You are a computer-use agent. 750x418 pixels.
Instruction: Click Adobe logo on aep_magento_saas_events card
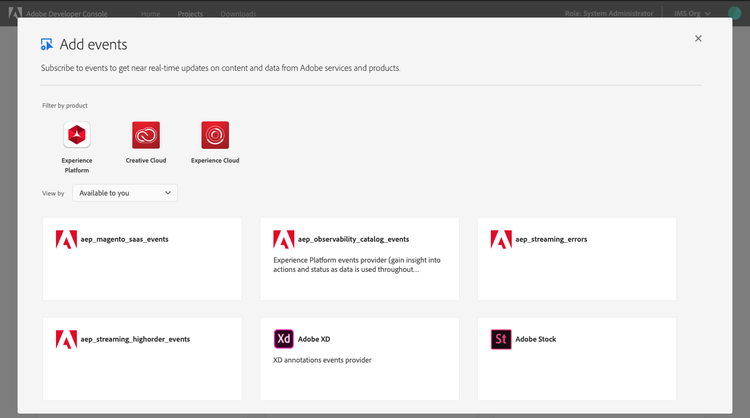click(66, 239)
